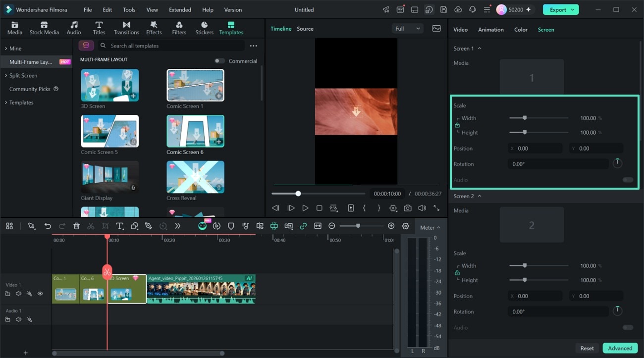Screen dimensions: 644x358
Task: Delete the selected clip with trash icon
Action: 76,226
